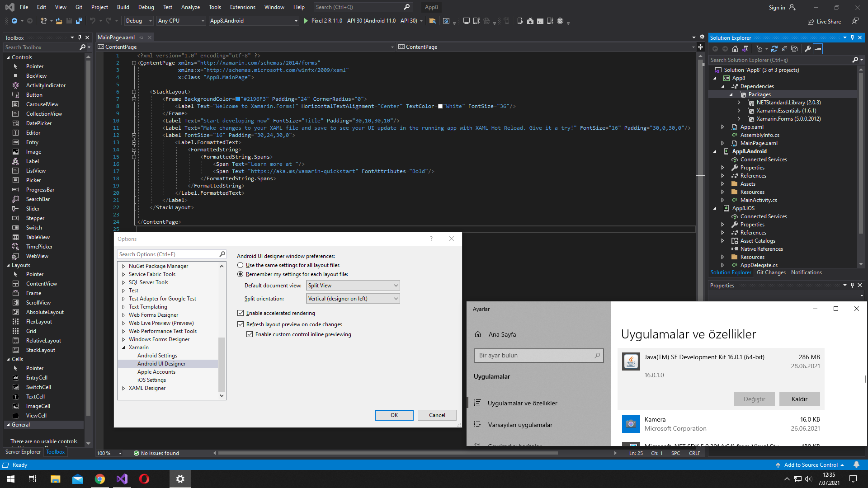Open Google Chrome from the taskbar
The width and height of the screenshot is (868, 488).
[100, 479]
